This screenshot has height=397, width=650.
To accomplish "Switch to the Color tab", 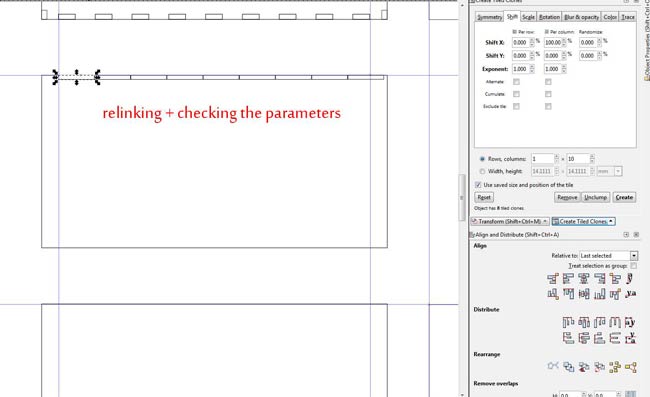I will (x=610, y=17).
